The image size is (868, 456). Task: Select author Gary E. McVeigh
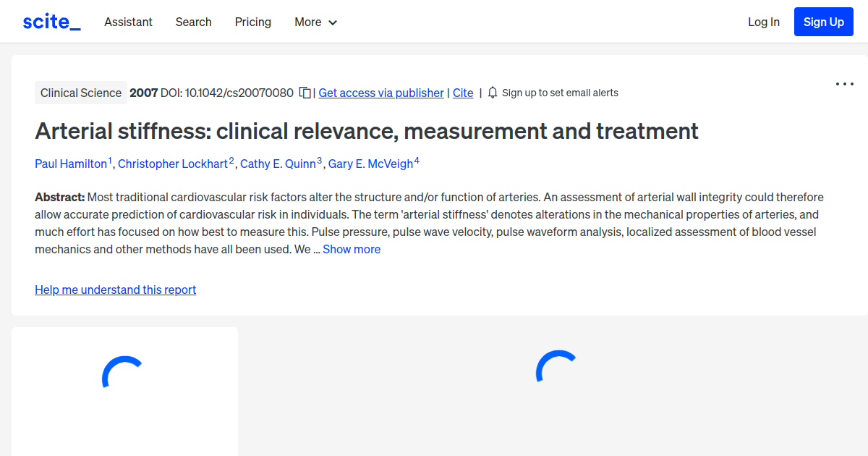click(370, 164)
